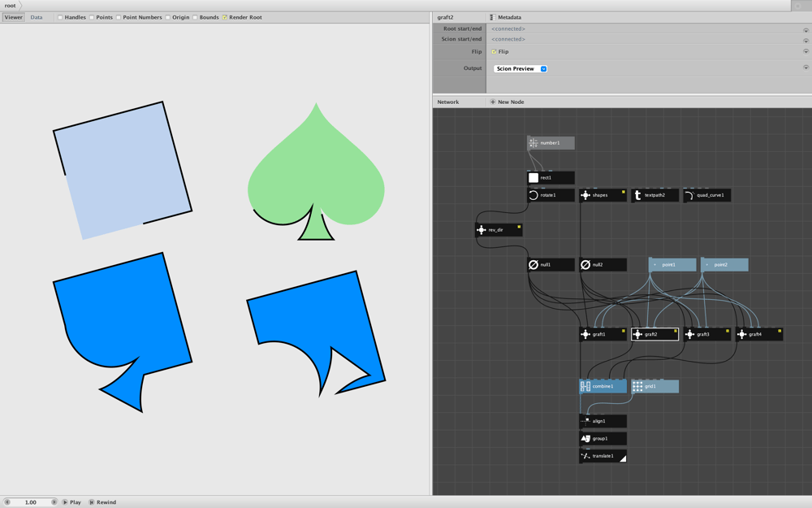The image size is (812, 508).
Task: Click the Metadata button label
Action: click(510, 18)
